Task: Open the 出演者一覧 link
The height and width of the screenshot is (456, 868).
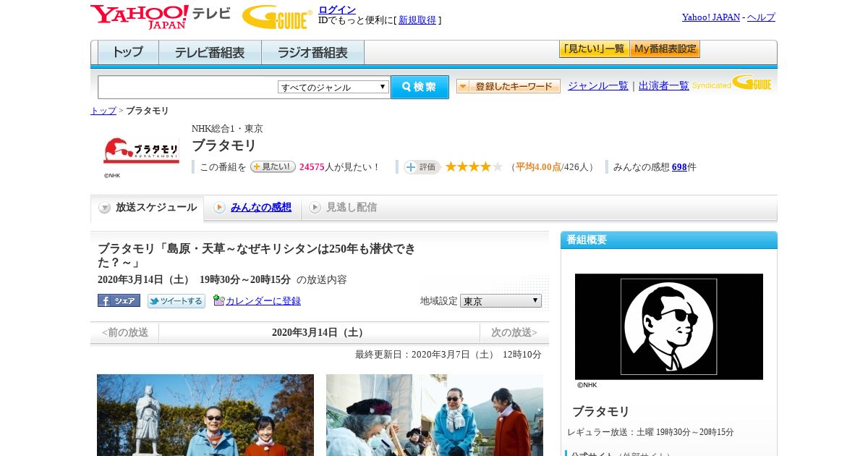Action: (664, 85)
